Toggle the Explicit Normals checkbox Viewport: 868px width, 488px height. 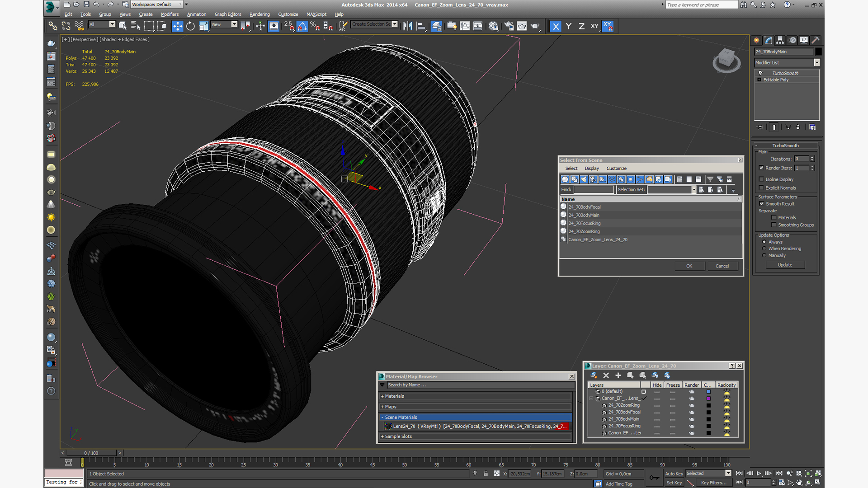pos(761,188)
